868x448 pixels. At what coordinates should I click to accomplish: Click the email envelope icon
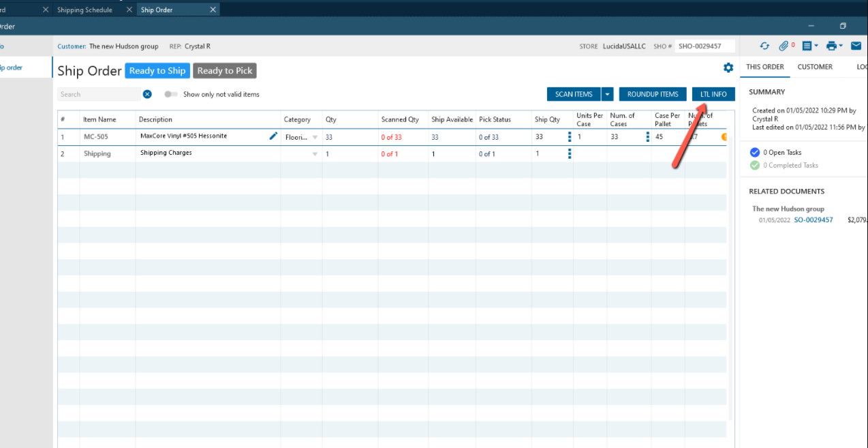click(x=856, y=46)
